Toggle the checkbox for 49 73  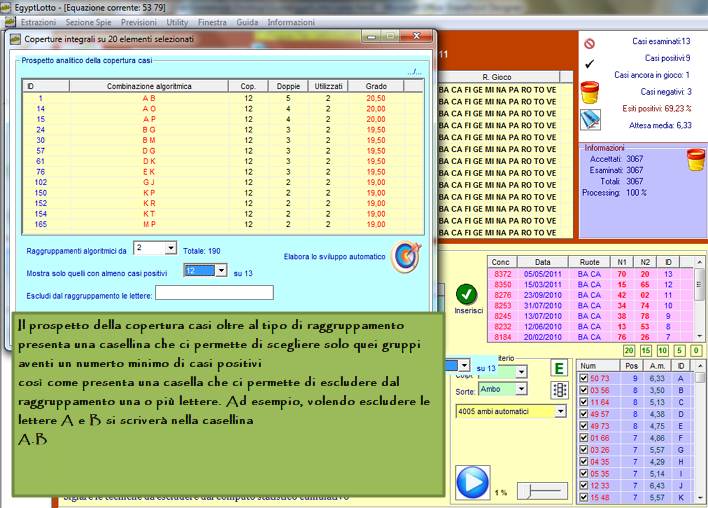(583, 426)
